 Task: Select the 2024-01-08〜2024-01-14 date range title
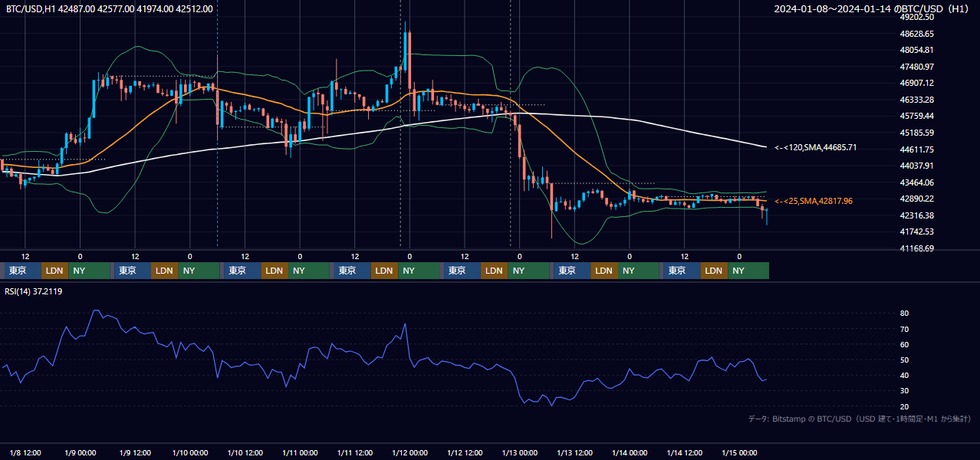point(873,8)
